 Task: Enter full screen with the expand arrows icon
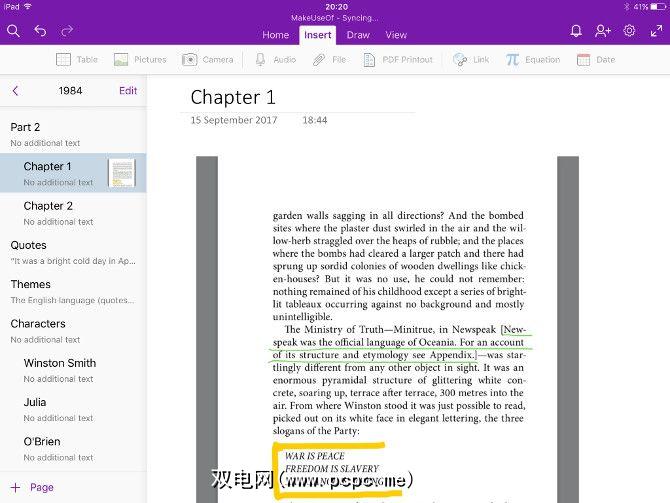656,31
